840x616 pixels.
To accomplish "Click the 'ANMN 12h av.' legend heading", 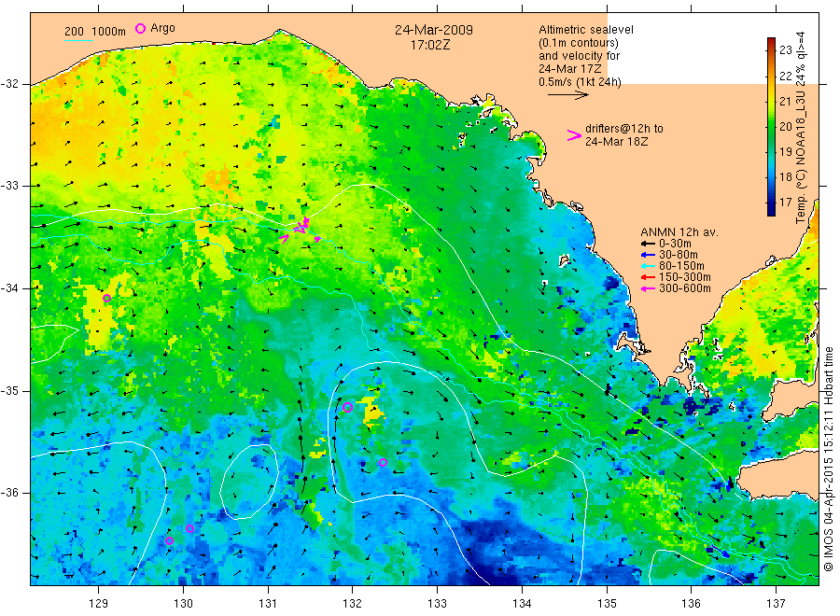I will click(x=679, y=232).
